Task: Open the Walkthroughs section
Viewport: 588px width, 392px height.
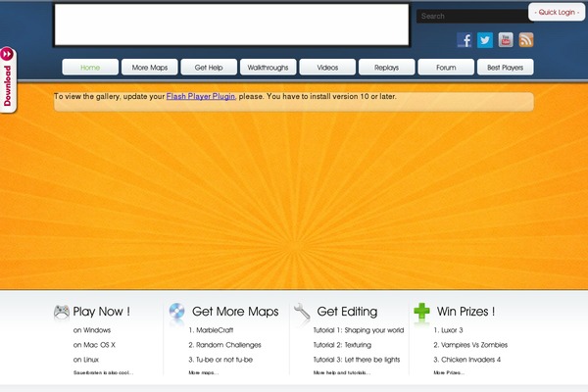Action: [269, 68]
